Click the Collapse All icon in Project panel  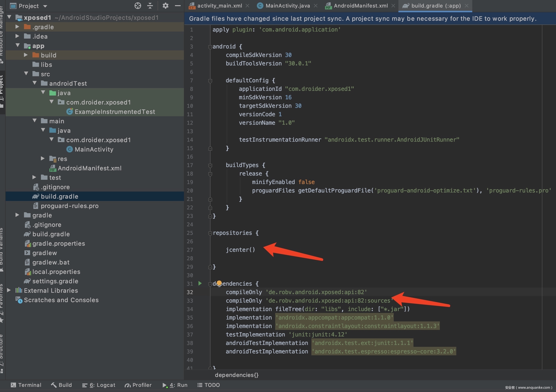pyautogui.click(x=150, y=6)
